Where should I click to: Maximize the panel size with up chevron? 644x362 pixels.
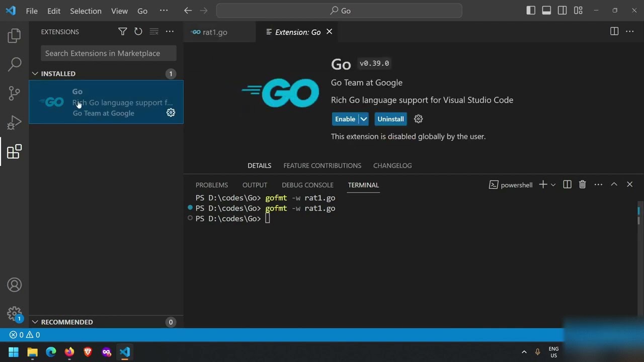tap(614, 185)
